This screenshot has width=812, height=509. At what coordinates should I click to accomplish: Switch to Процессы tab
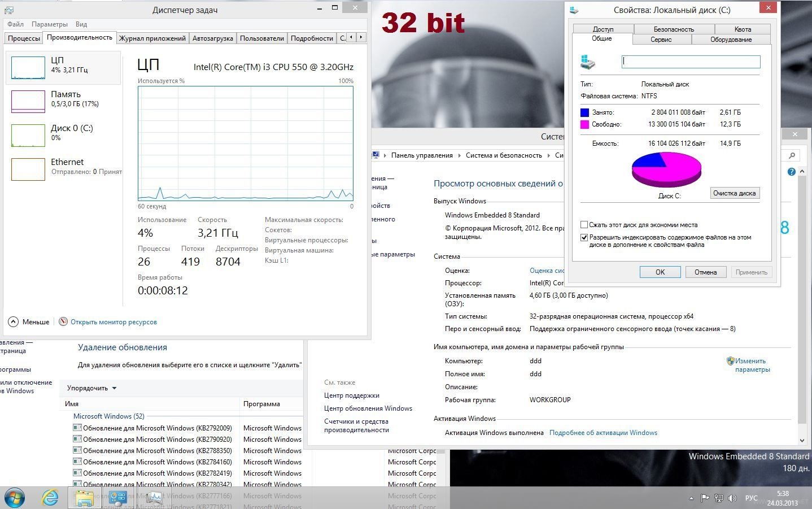pyautogui.click(x=24, y=38)
